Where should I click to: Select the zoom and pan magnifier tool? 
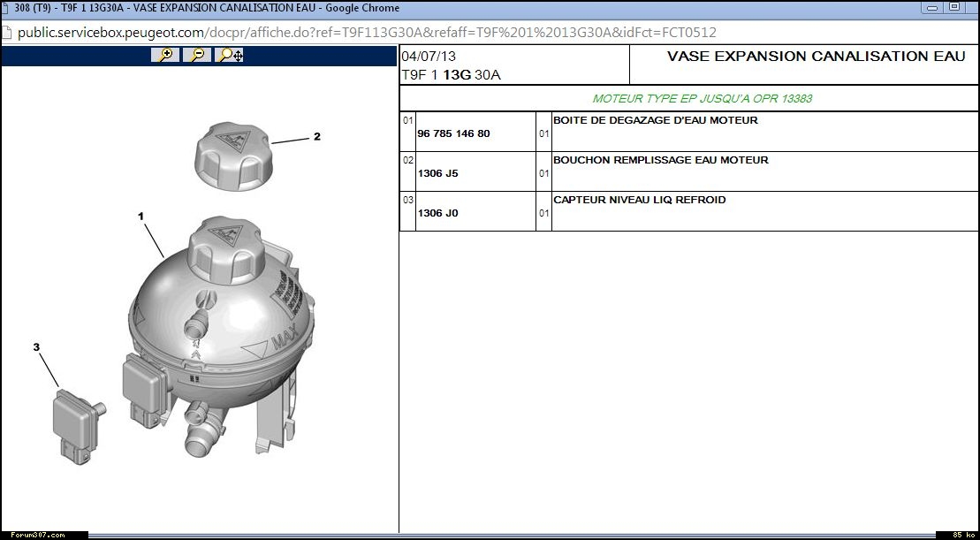coord(230,55)
